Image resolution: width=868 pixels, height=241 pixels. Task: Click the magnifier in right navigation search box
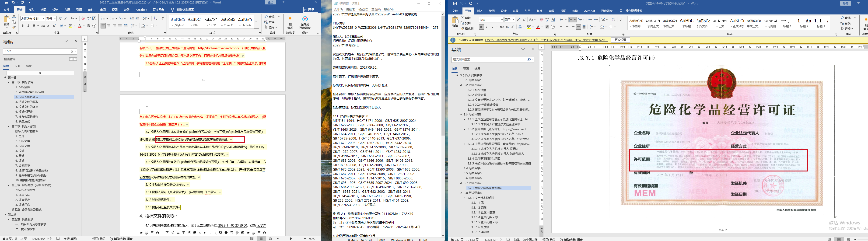[529, 60]
